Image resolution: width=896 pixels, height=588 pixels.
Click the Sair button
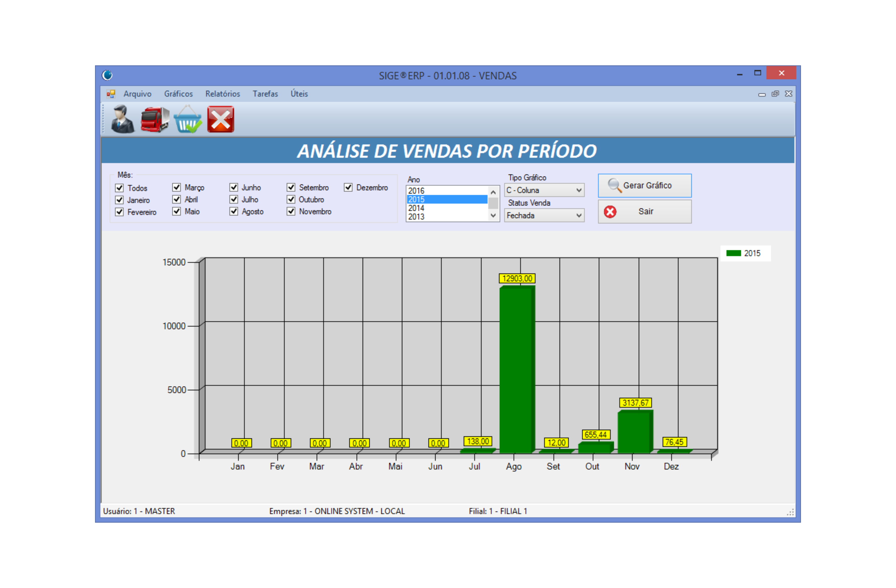click(x=645, y=211)
